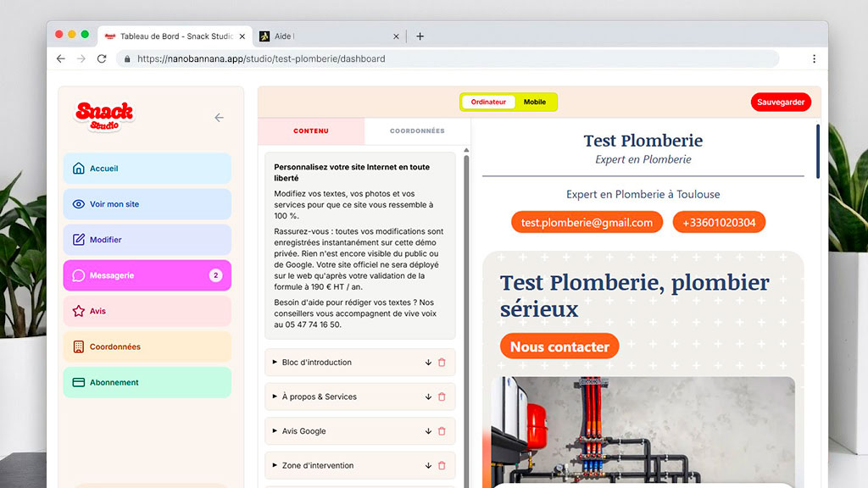Screen dimensions: 868x488
Task: Select the CONTENU tab
Action: (311, 131)
